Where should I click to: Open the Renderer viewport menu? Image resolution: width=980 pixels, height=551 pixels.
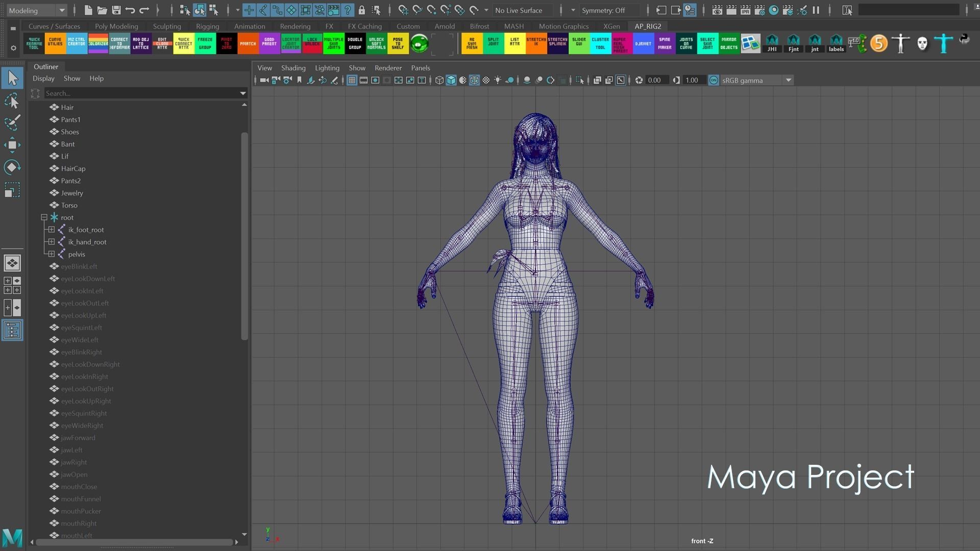(388, 68)
